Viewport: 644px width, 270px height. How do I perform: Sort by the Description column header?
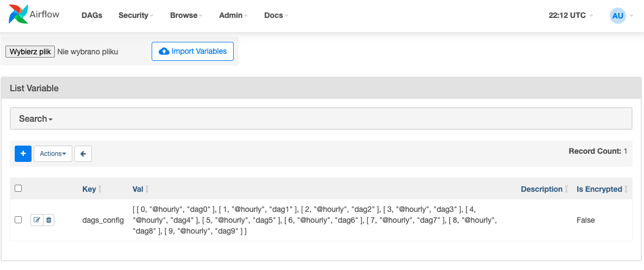[542, 189]
